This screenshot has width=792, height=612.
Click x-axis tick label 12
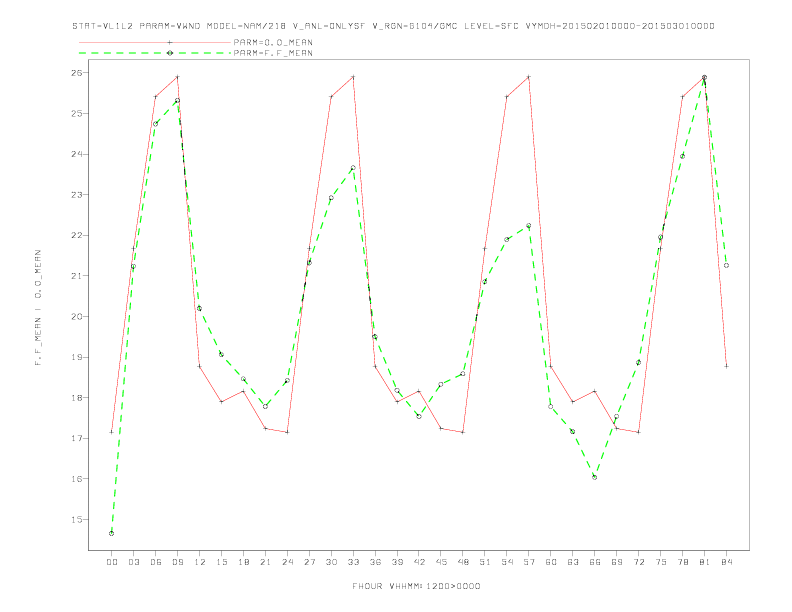coord(200,562)
